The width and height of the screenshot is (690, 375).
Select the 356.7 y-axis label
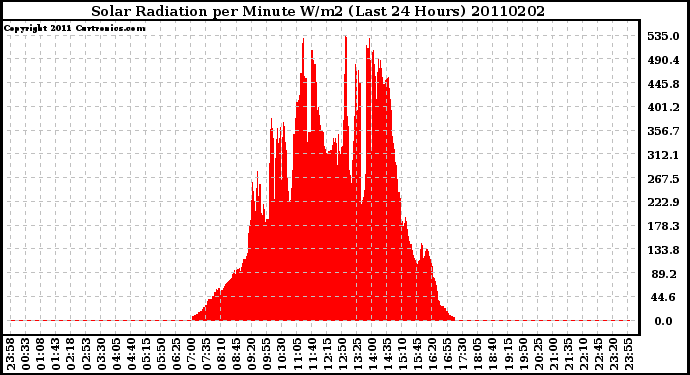663,131
